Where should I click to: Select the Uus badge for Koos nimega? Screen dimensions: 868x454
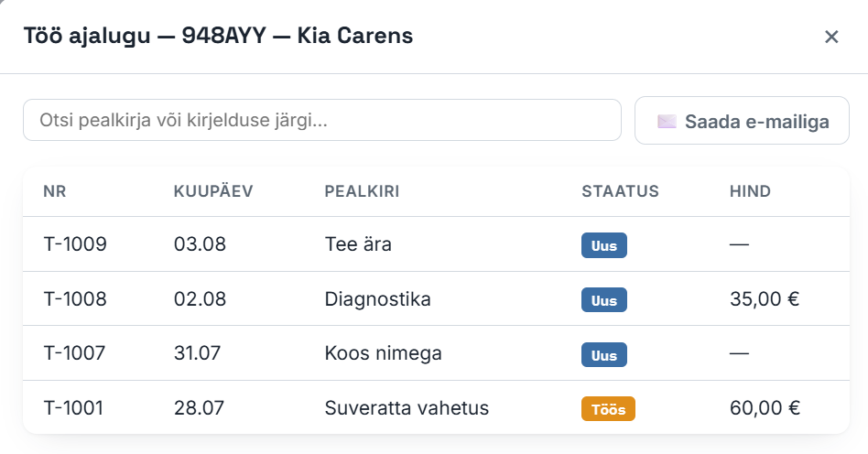604,355
